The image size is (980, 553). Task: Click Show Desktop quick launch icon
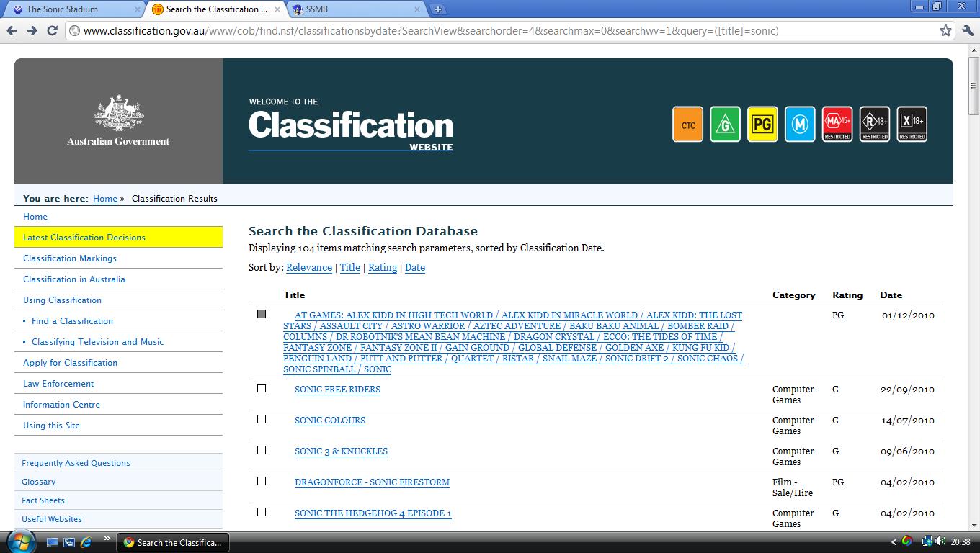pos(53,542)
